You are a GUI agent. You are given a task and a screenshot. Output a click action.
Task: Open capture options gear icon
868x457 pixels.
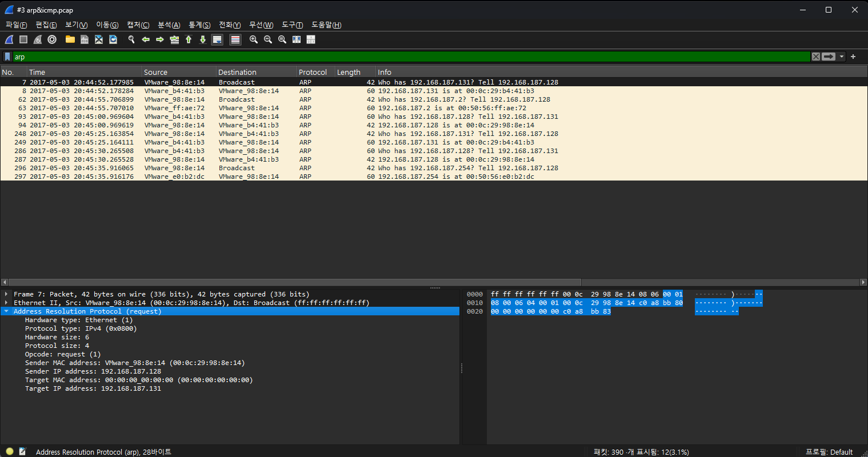[52, 39]
